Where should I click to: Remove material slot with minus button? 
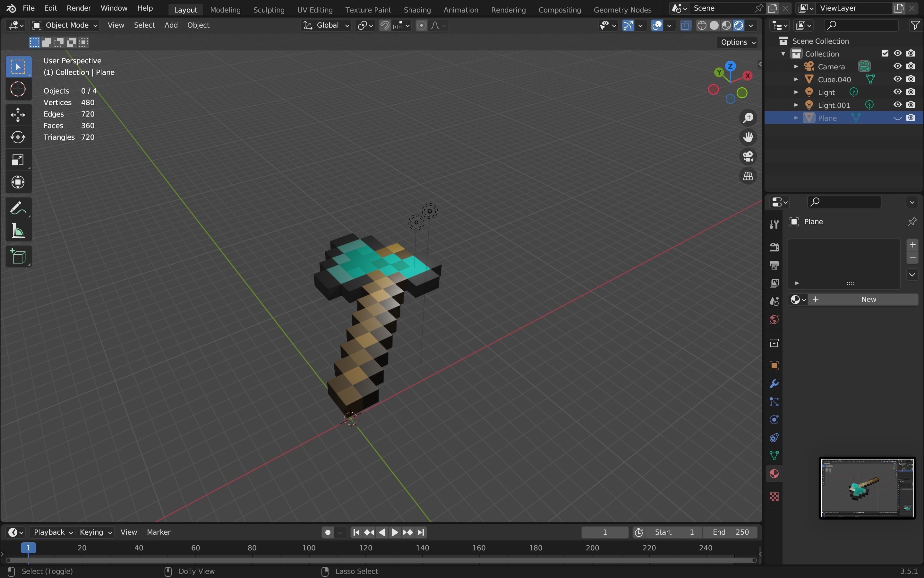(x=912, y=258)
